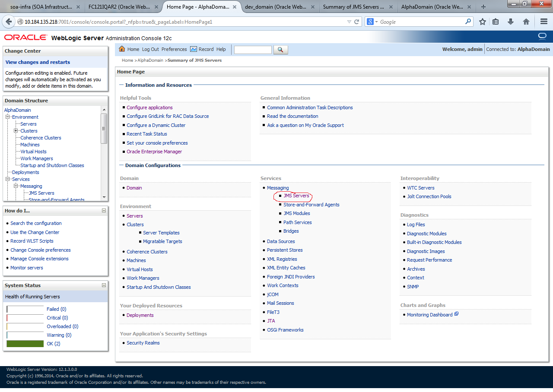
Task: Open the browser Downloads arrow icon
Action: pos(511,22)
